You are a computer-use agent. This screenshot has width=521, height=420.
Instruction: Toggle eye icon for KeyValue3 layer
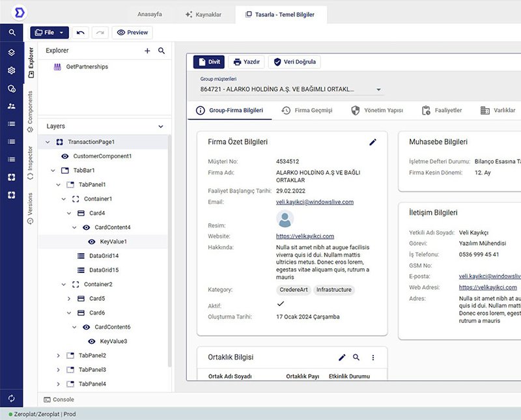91,341
